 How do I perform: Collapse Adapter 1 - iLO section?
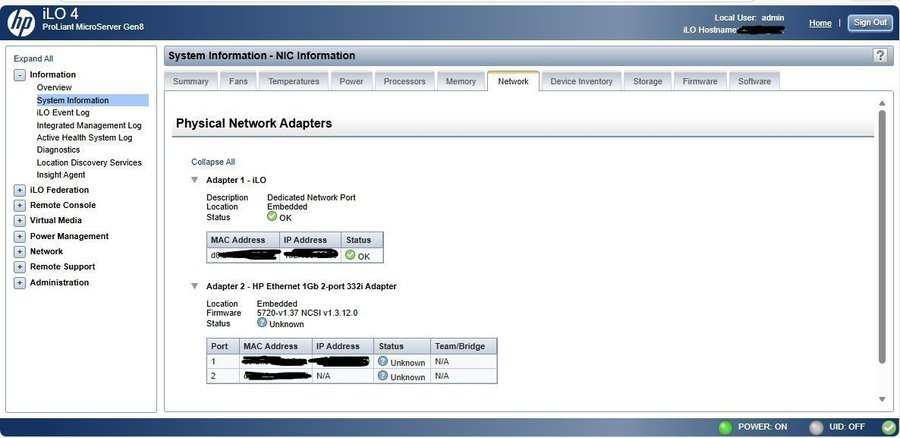coord(195,180)
